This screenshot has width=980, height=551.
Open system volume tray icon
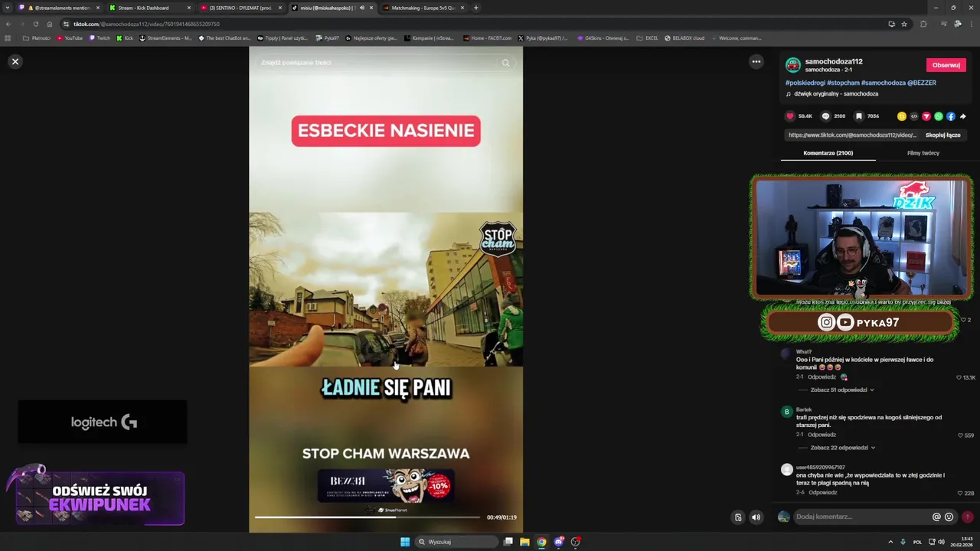[x=941, y=542]
